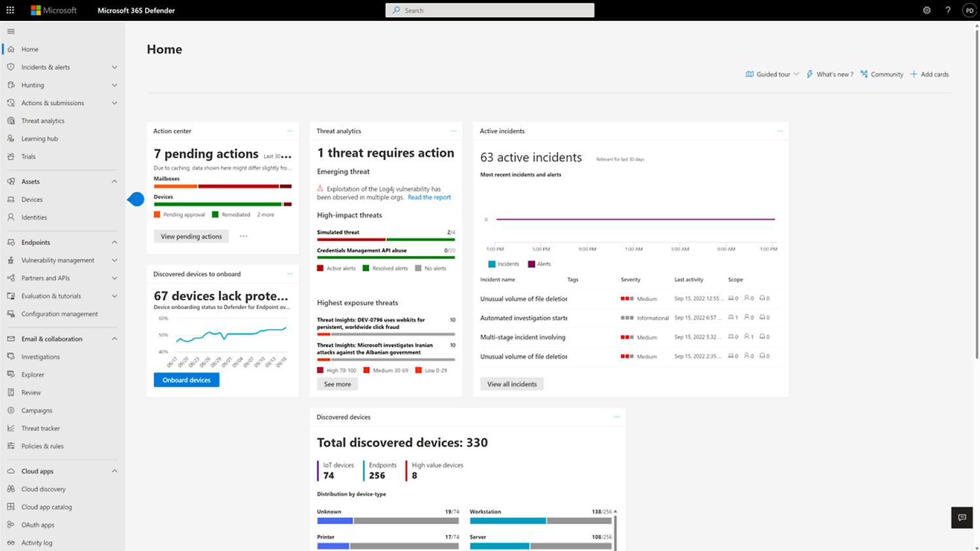Click What's new link
The height and width of the screenshot is (551, 980).
(x=830, y=74)
